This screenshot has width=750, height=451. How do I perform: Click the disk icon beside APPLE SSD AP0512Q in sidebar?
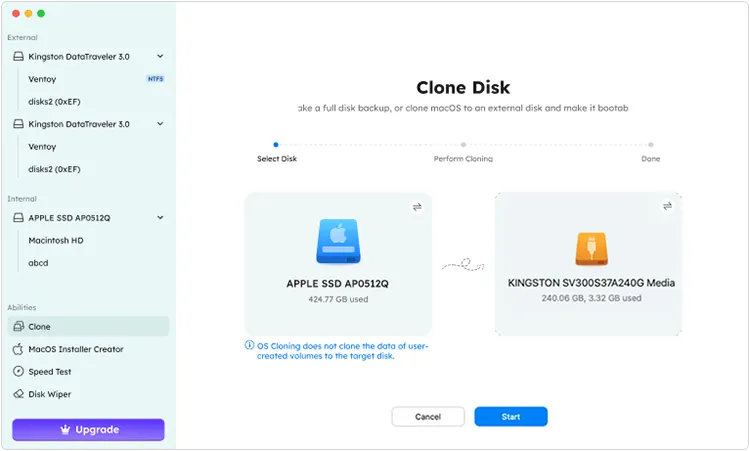coord(18,218)
